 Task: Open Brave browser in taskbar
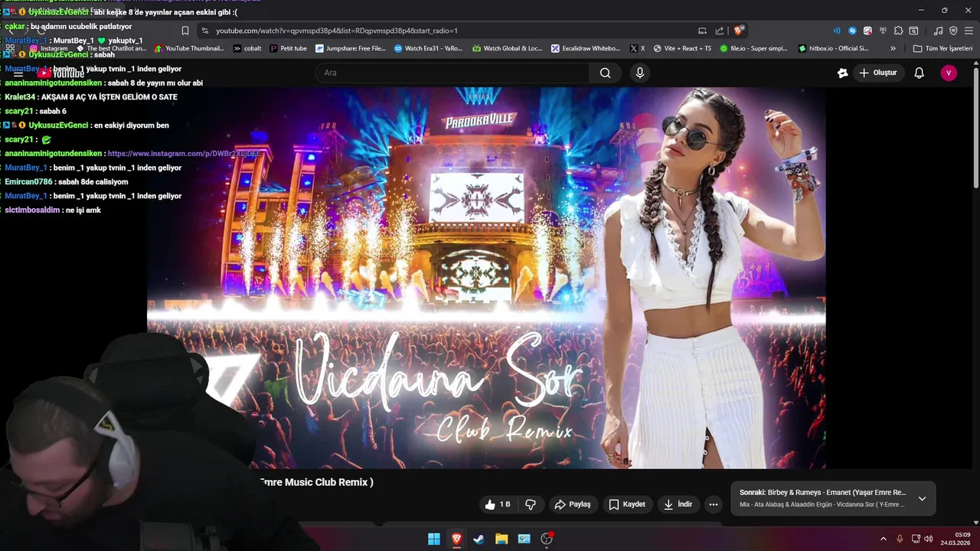(456, 539)
